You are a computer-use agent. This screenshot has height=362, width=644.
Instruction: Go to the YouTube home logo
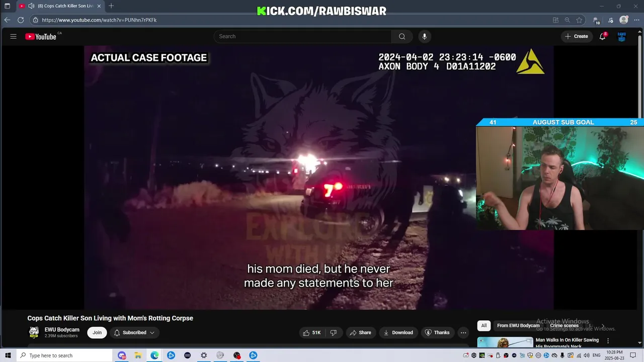(41, 36)
